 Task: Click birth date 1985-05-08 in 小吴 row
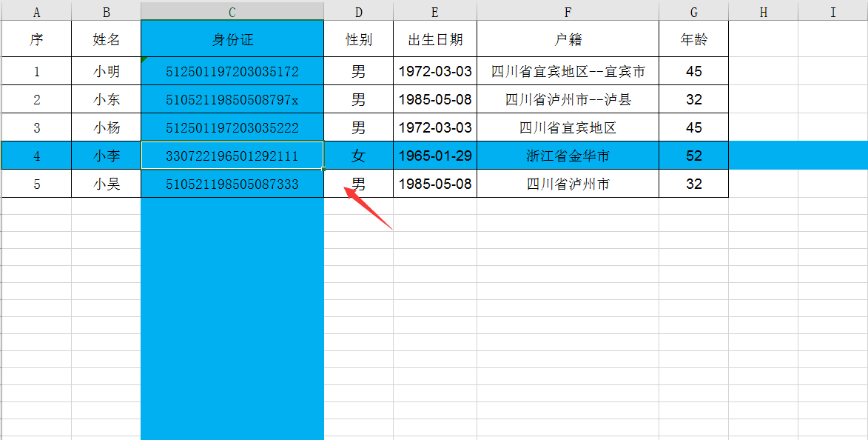point(435,184)
